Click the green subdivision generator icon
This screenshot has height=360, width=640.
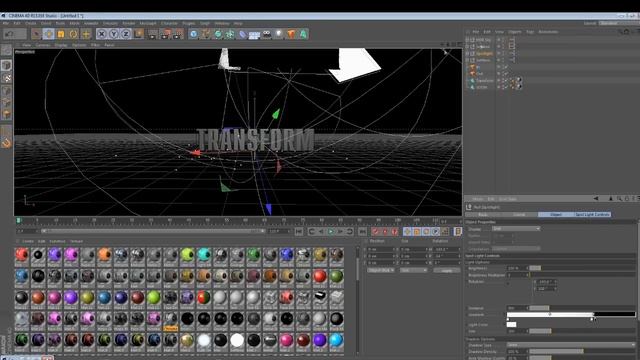[218, 34]
